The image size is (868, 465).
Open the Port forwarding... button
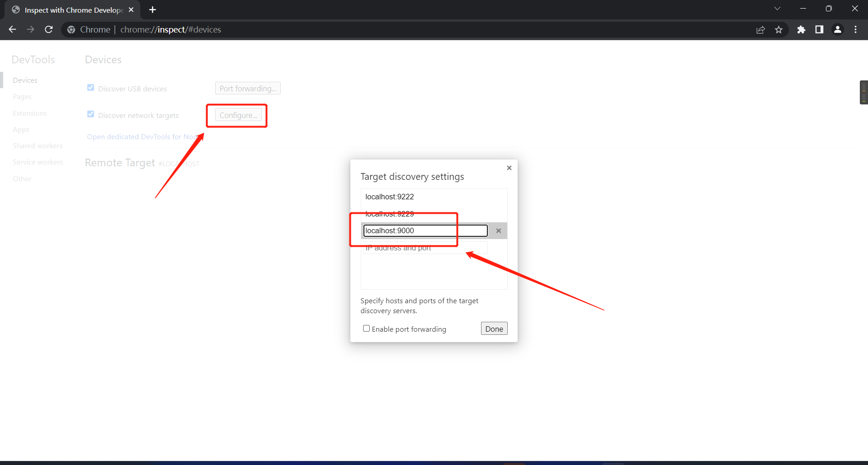point(248,89)
